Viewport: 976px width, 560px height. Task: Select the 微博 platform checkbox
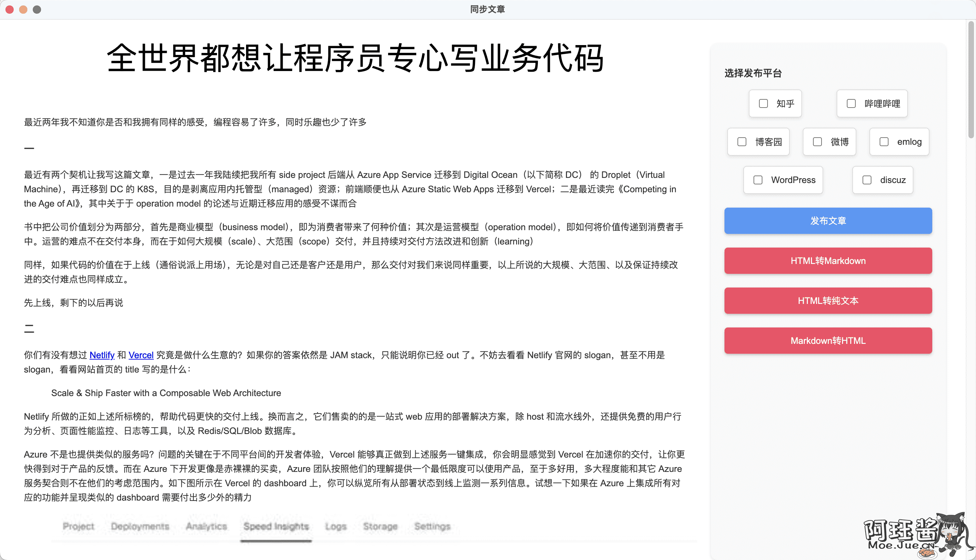pyautogui.click(x=817, y=142)
